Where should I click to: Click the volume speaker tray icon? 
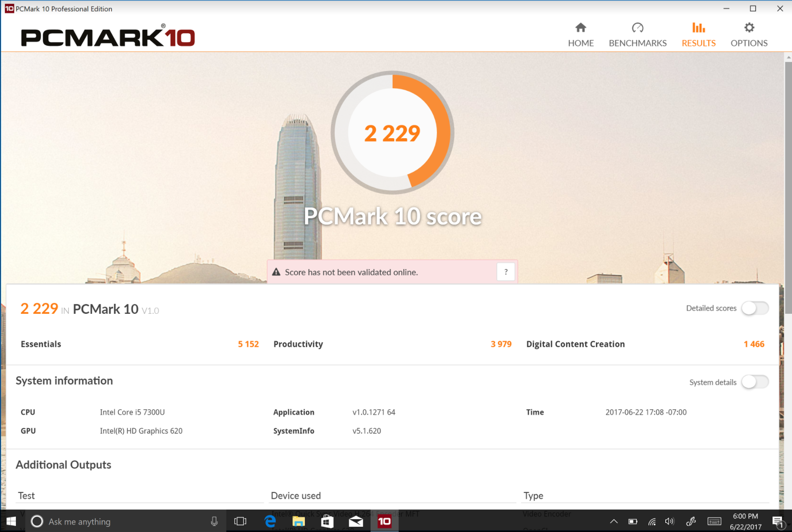click(x=669, y=521)
